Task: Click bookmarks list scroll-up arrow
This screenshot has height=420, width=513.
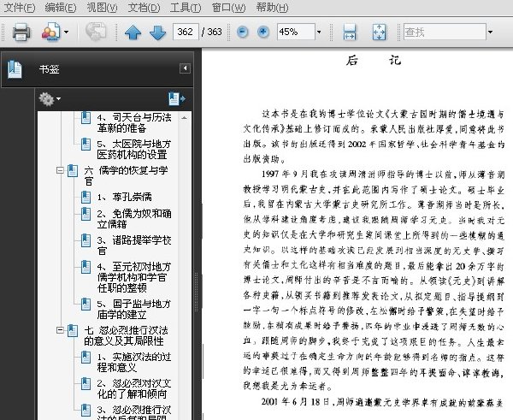Action: [x=184, y=118]
